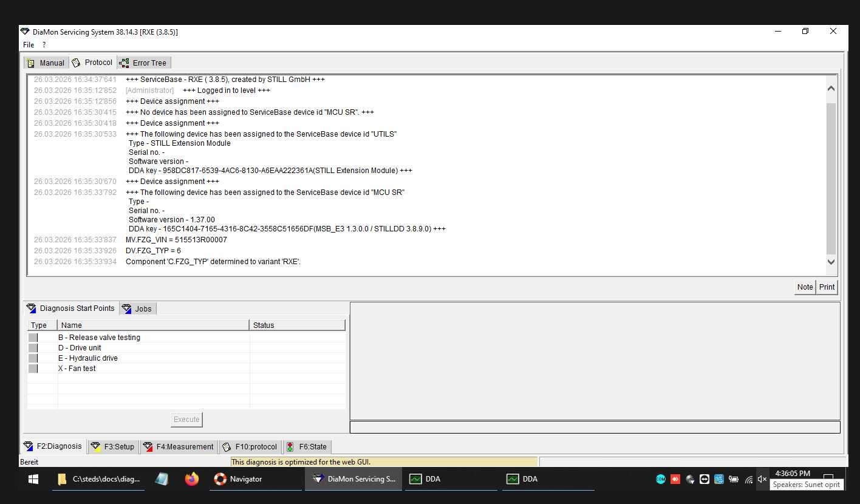The image size is (860, 504).
Task: Click the Note button
Action: (x=805, y=287)
